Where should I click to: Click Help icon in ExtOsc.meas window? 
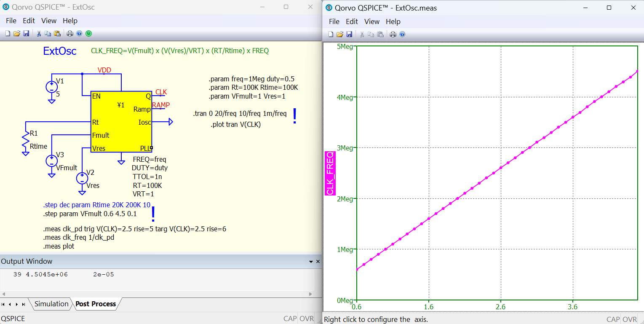pyautogui.click(x=403, y=35)
